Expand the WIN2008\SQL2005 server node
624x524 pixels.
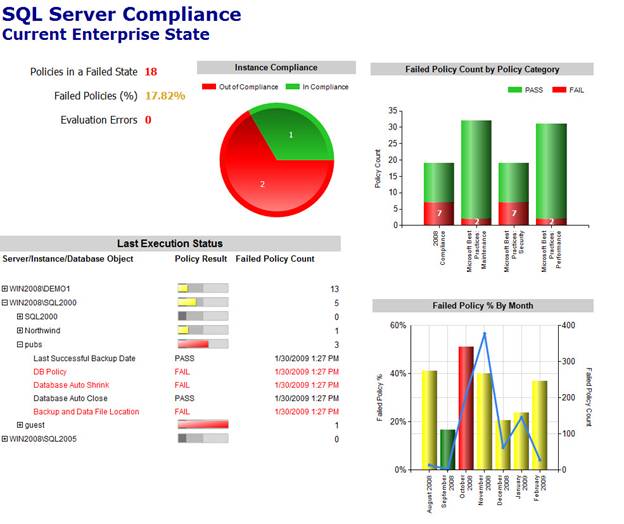tap(4, 439)
